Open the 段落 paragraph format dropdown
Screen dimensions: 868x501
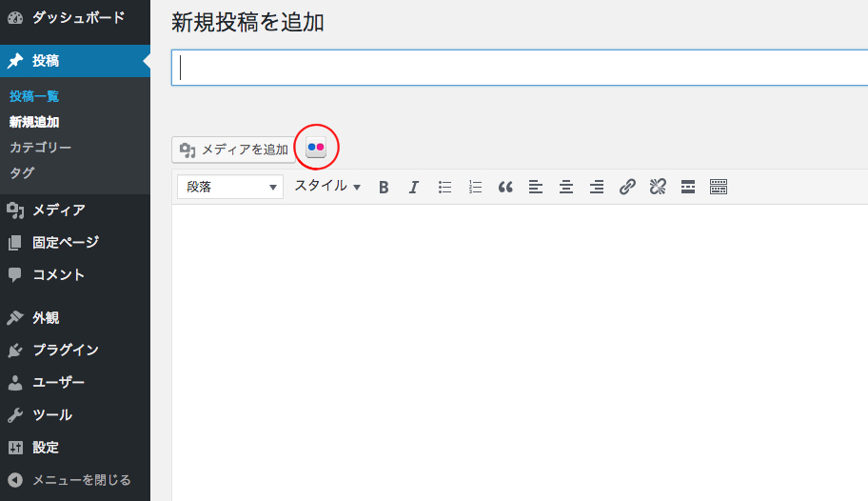pos(230,187)
